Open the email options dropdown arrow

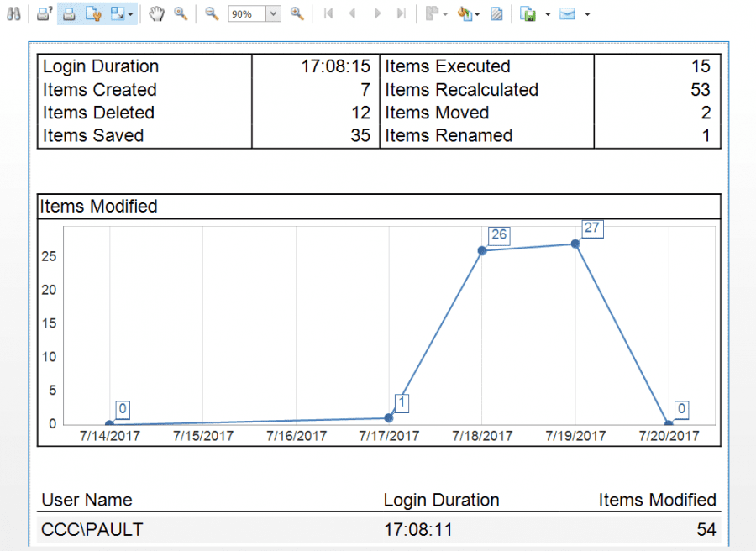coord(587,13)
